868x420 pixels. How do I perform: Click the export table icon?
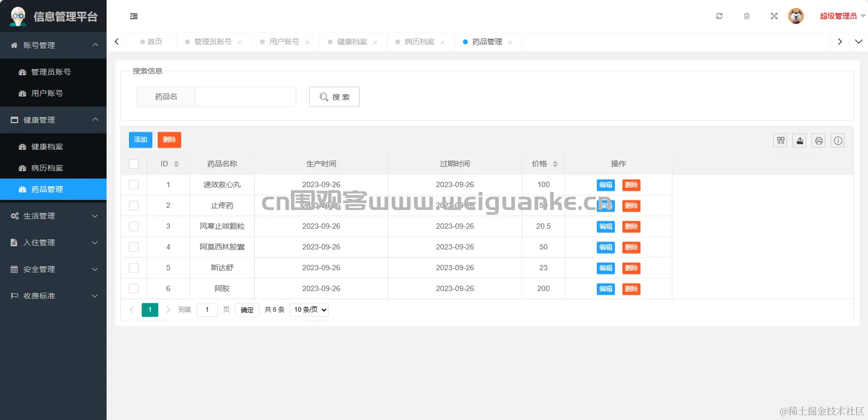pyautogui.click(x=800, y=141)
